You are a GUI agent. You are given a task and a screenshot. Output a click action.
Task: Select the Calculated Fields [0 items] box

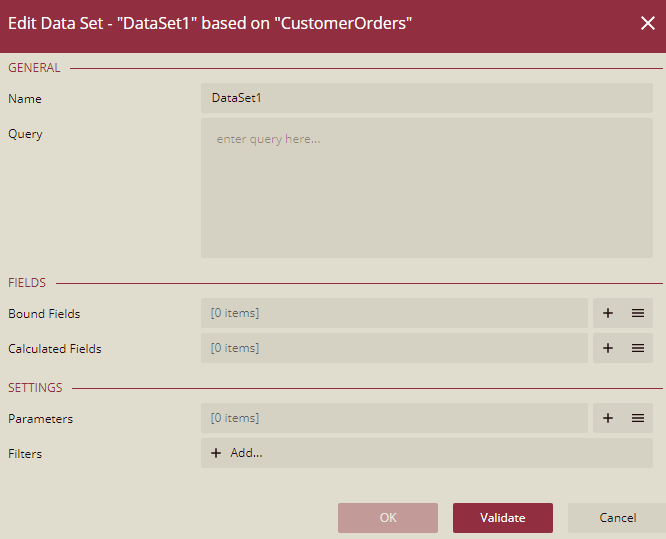point(395,348)
